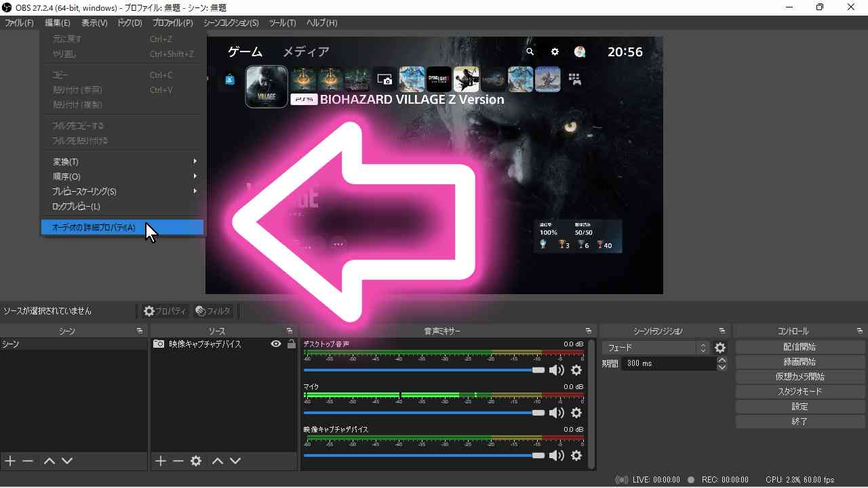868x488 pixels.
Task: Pop out the シーントランジション dock panel
Action: (722, 331)
